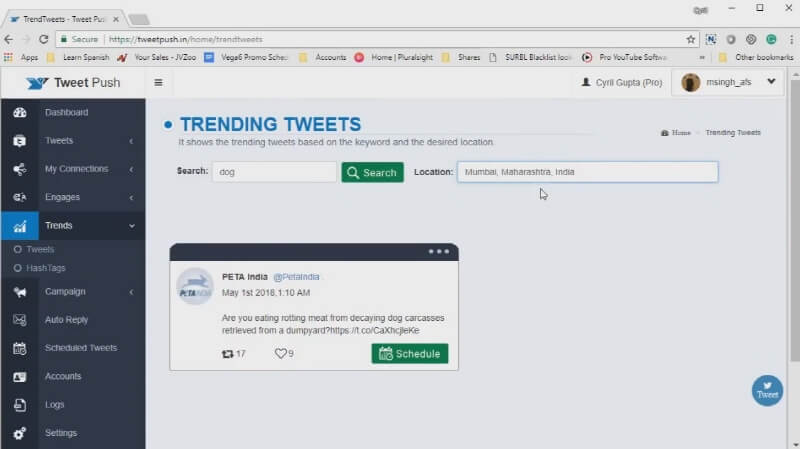Click the browser address bar URL
Image resolution: width=800 pixels, height=449 pixels.
(x=185, y=39)
